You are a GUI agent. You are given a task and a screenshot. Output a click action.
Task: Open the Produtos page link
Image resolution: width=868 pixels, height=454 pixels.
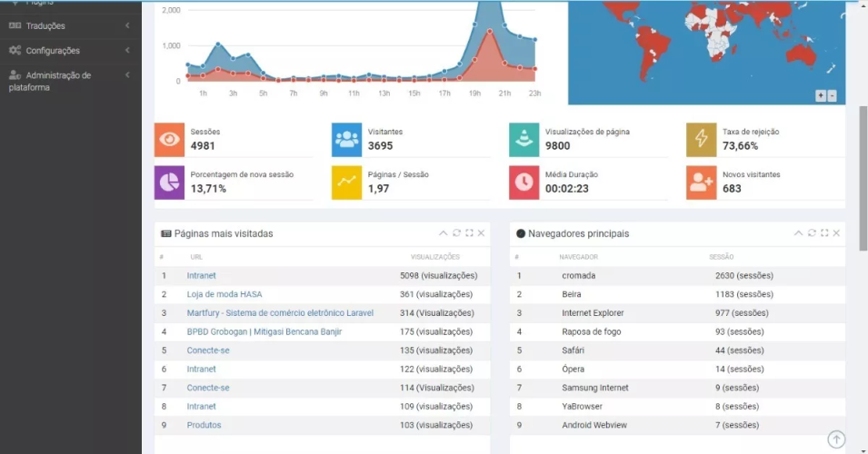click(x=204, y=425)
